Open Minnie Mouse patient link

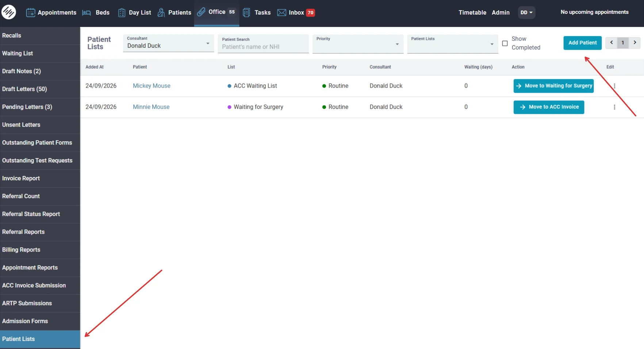click(151, 107)
